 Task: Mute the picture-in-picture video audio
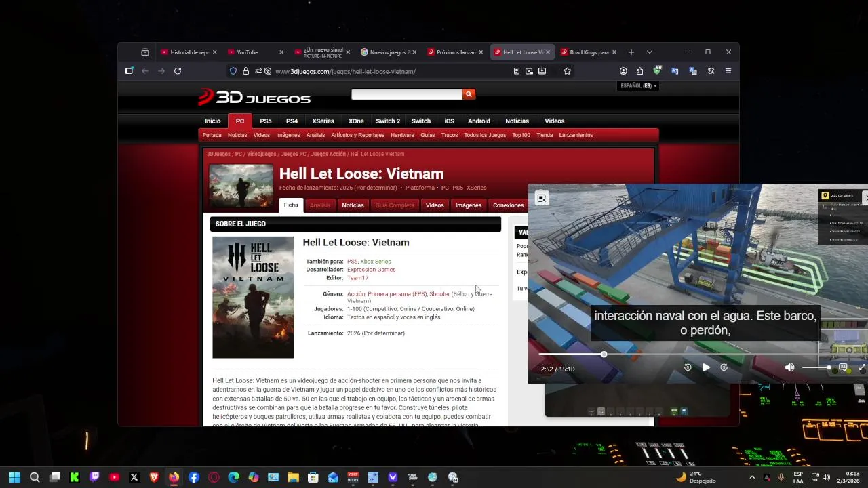[x=789, y=367]
